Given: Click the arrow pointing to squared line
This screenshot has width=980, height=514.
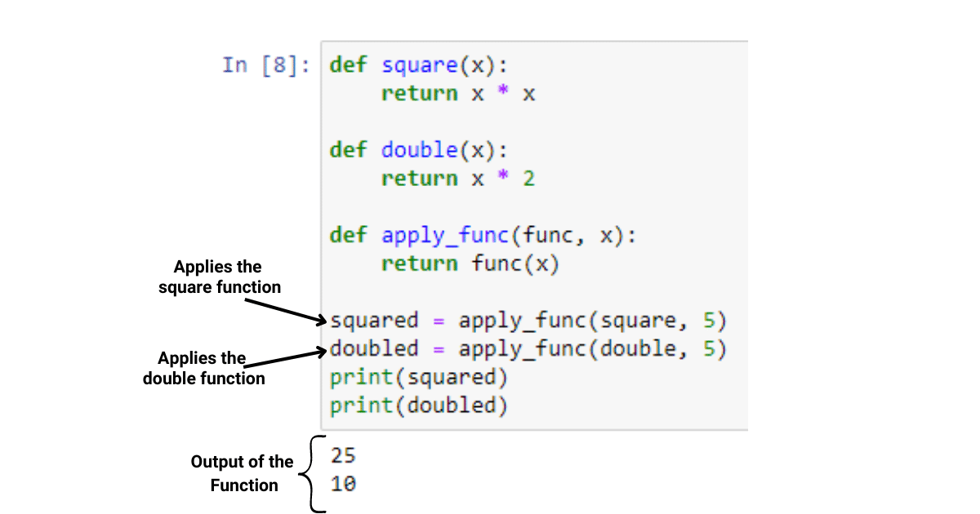Looking at the screenshot, I should click(x=286, y=310).
